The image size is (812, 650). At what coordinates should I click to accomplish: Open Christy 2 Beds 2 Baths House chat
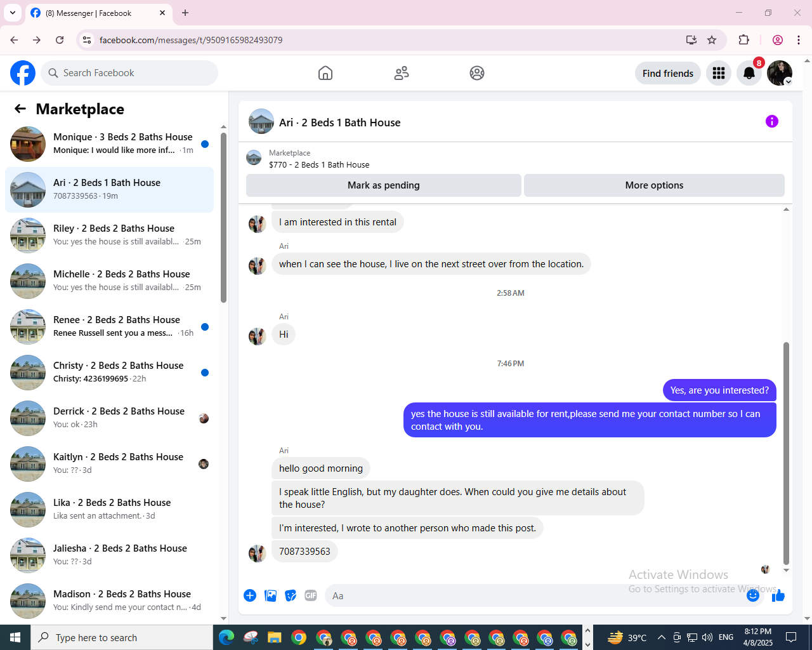click(109, 373)
